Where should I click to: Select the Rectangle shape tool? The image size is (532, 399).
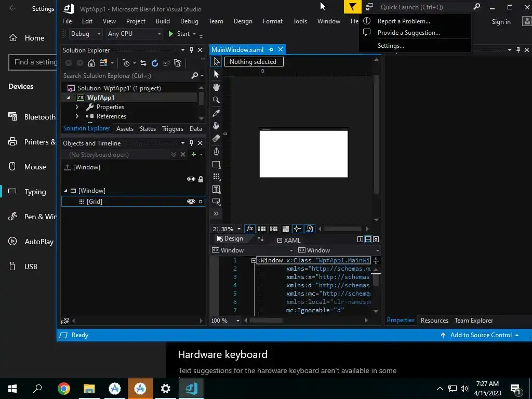click(x=216, y=165)
